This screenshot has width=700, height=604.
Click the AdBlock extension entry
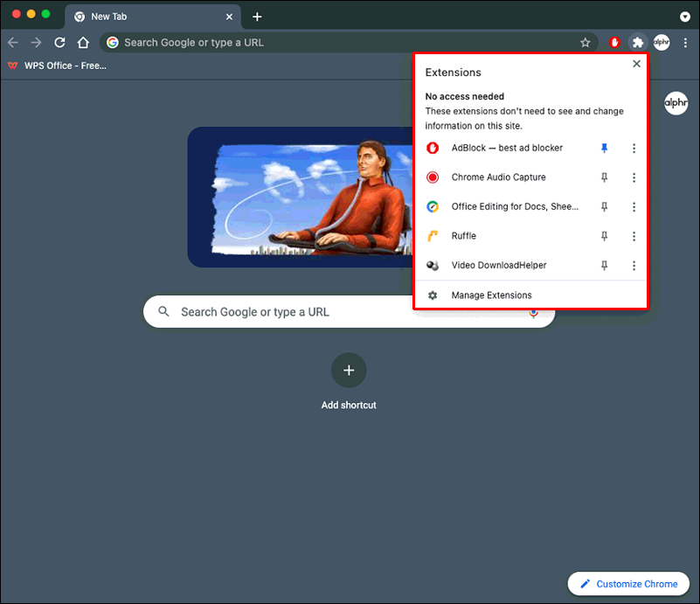(507, 148)
